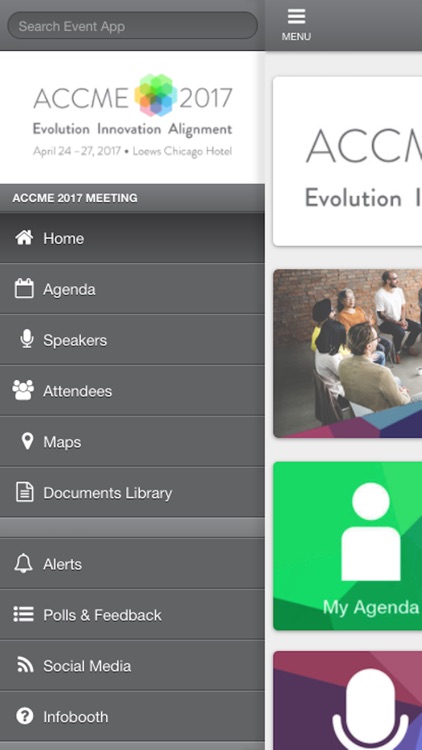
Task: Click the Home house icon
Action: [x=24, y=237]
